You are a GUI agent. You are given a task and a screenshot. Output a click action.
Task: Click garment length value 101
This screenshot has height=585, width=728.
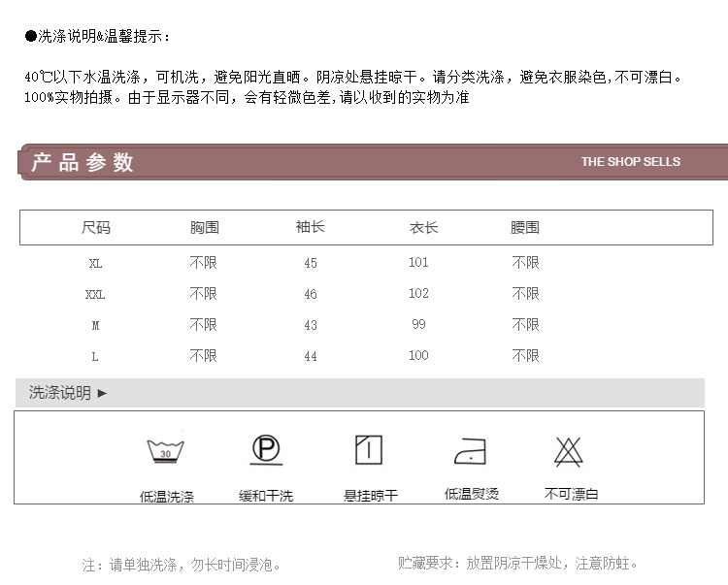point(418,263)
